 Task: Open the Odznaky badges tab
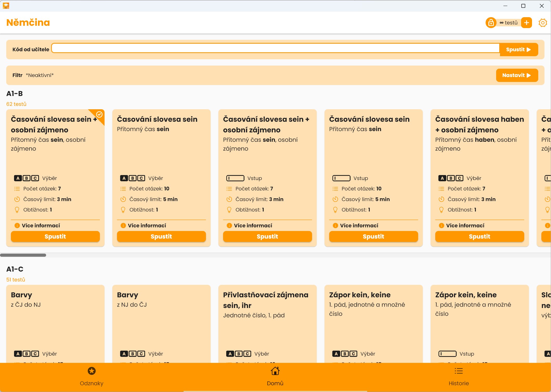92,376
